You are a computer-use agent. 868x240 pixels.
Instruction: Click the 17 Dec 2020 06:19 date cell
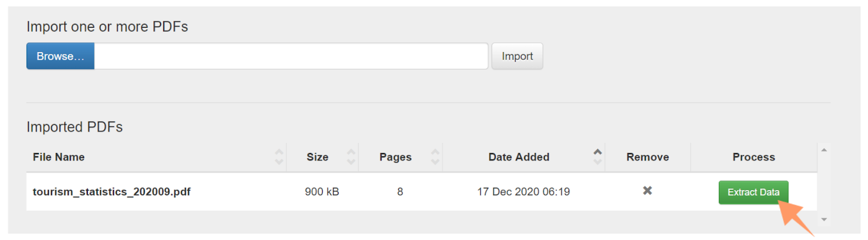[524, 192]
